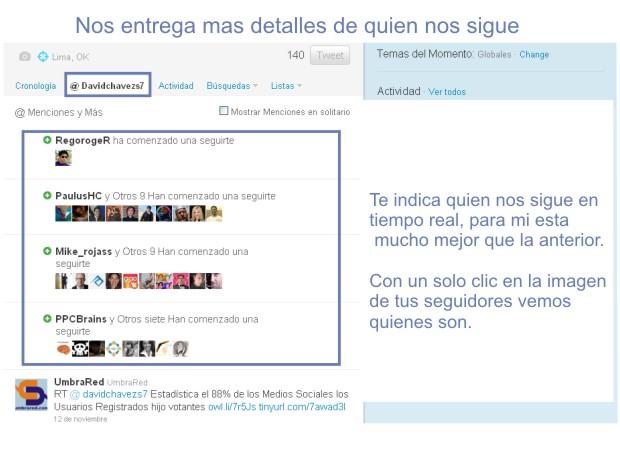Click last follower avatar under PaulusHC

[214, 214]
